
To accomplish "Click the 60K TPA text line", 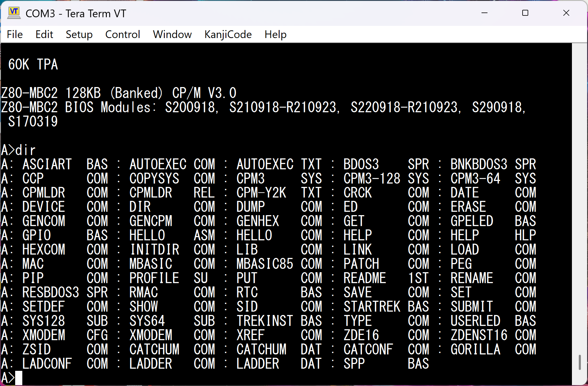I will point(33,64).
